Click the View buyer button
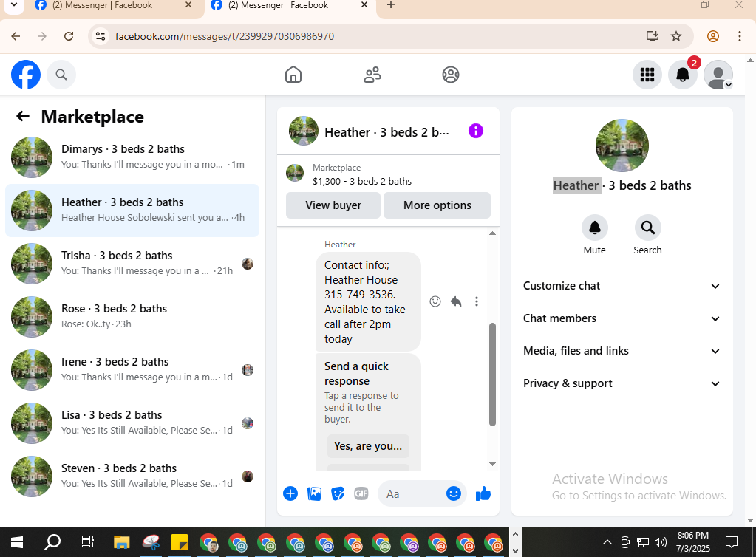This screenshot has height=557, width=756. 333,205
